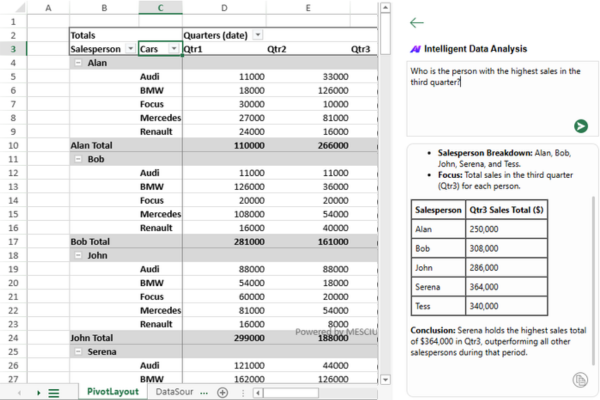Viewport: 600px width, 400px height.
Task: Select row 10 header
Action: (13, 145)
